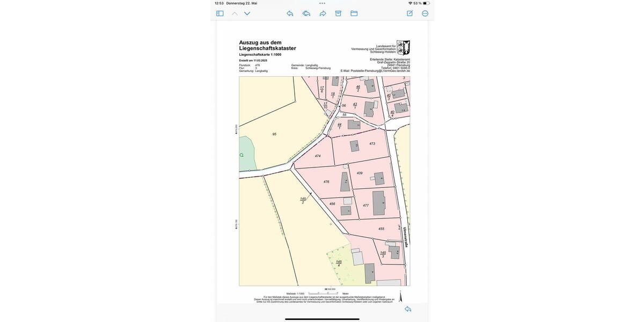Tap the Schleswig-Holstein coat of arms logo
This screenshot has width=644, height=322.
click(404, 47)
